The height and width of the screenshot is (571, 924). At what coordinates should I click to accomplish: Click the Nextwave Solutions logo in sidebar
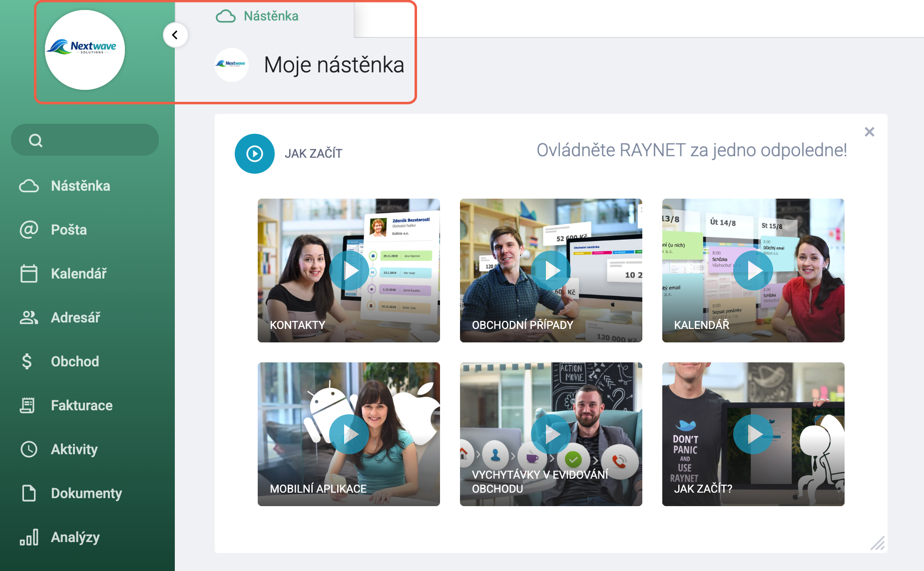85,50
